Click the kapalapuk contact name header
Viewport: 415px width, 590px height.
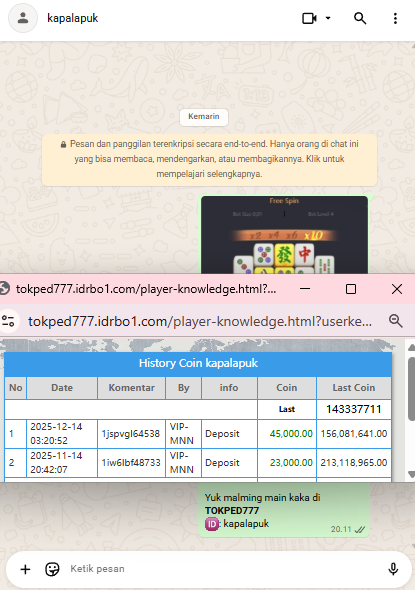click(x=73, y=18)
